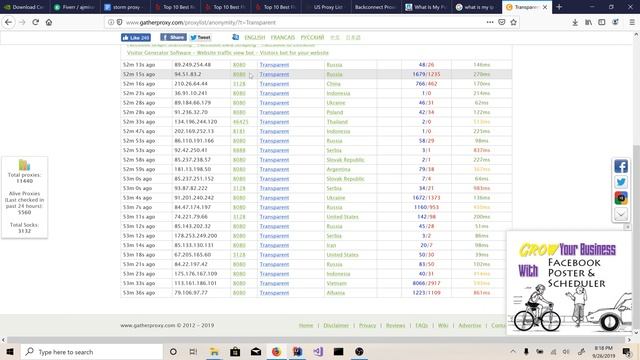Select IP address 74.221.79.66

coord(191,217)
